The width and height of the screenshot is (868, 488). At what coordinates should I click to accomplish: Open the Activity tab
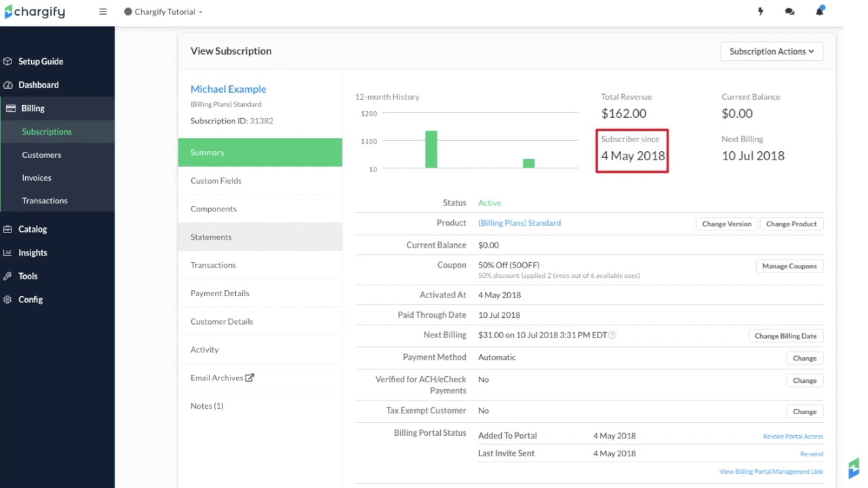point(260,350)
